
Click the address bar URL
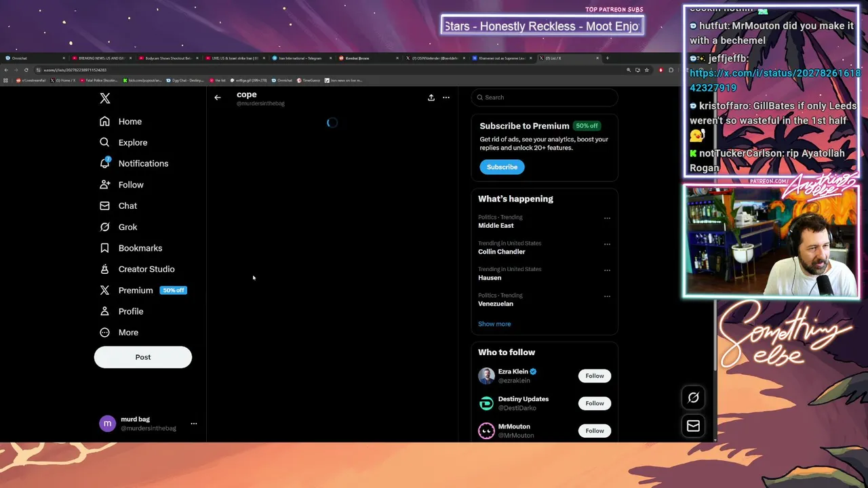pos(75,70)
